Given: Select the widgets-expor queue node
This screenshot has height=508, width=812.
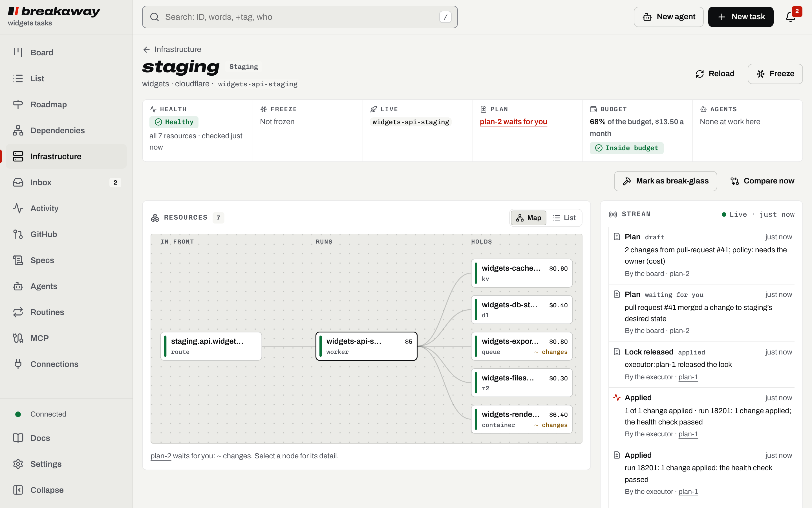Looking at the screenshot, I should pyautogui.click(x=522, y=346).
